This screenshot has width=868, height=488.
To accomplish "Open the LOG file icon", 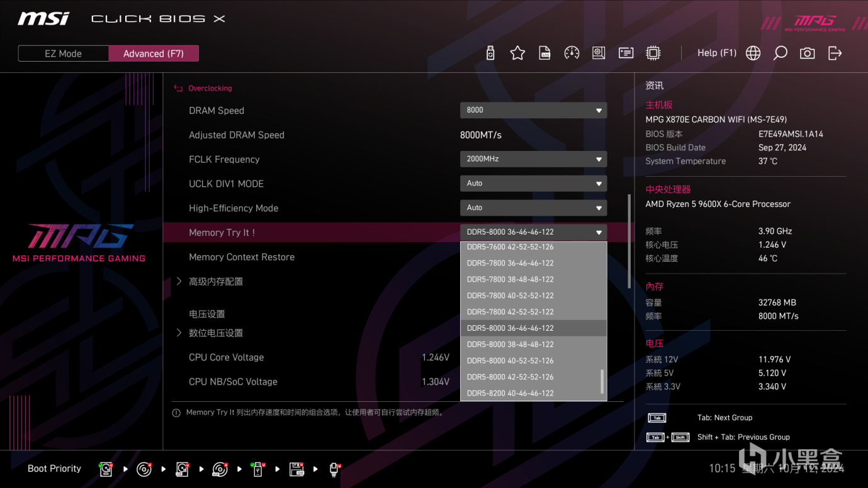I will (x=545, y=53).
